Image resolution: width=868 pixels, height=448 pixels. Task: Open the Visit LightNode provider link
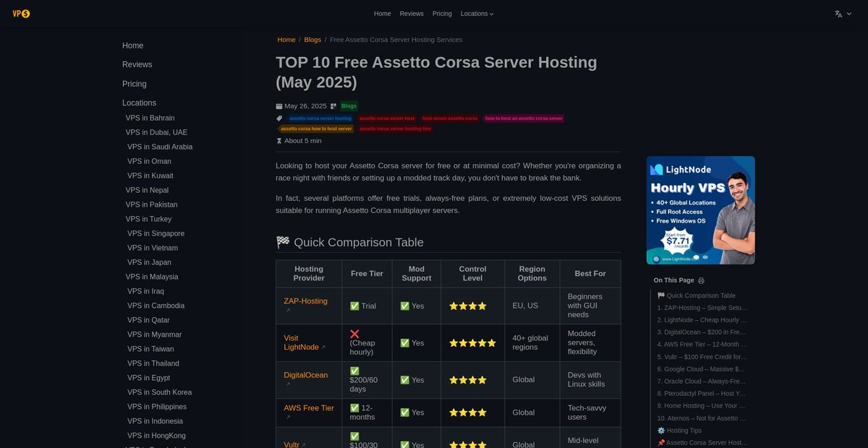pos(301,343)
